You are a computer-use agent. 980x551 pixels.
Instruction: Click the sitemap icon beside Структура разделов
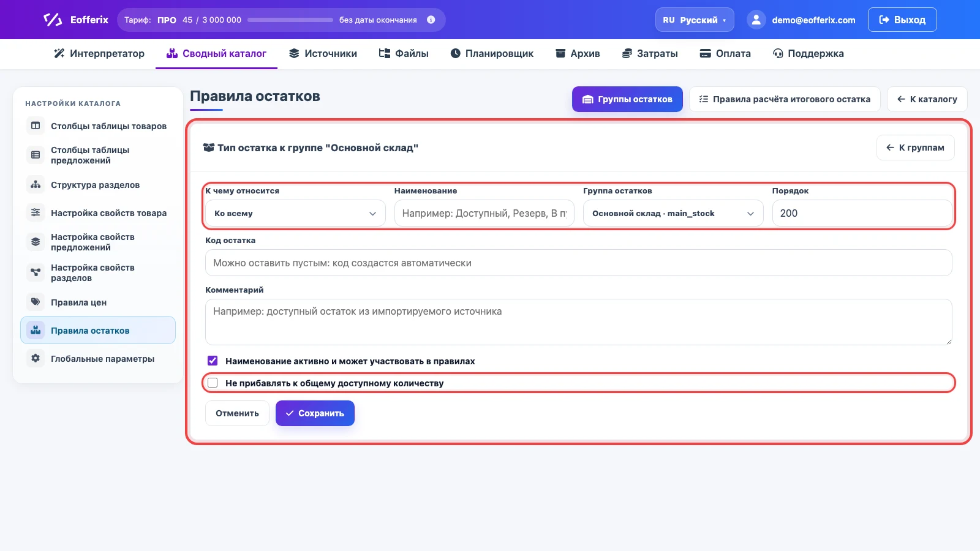click(36, 184)
